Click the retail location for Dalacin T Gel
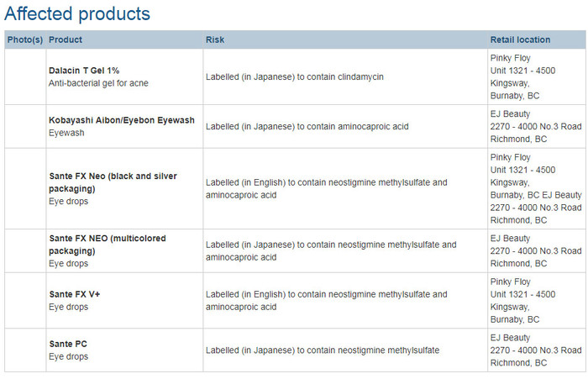This screenshot has height=379, width=588. tap(522, 76)
